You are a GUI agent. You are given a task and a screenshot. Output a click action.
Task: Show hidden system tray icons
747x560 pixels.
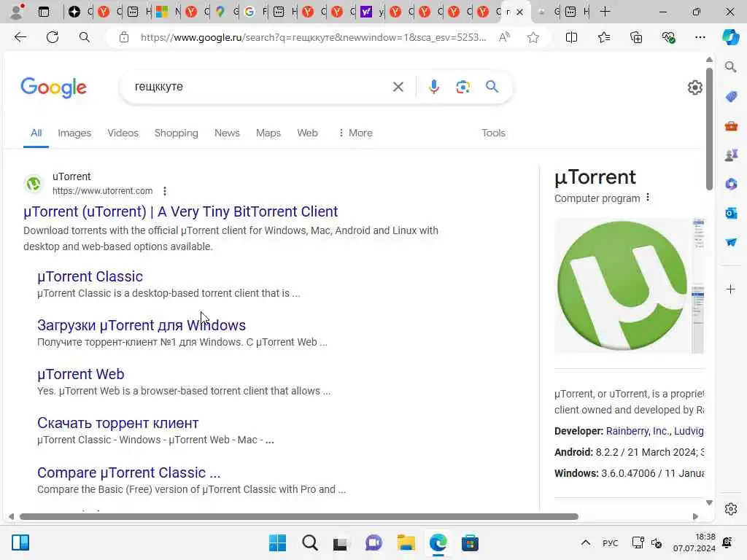(586, 542)
